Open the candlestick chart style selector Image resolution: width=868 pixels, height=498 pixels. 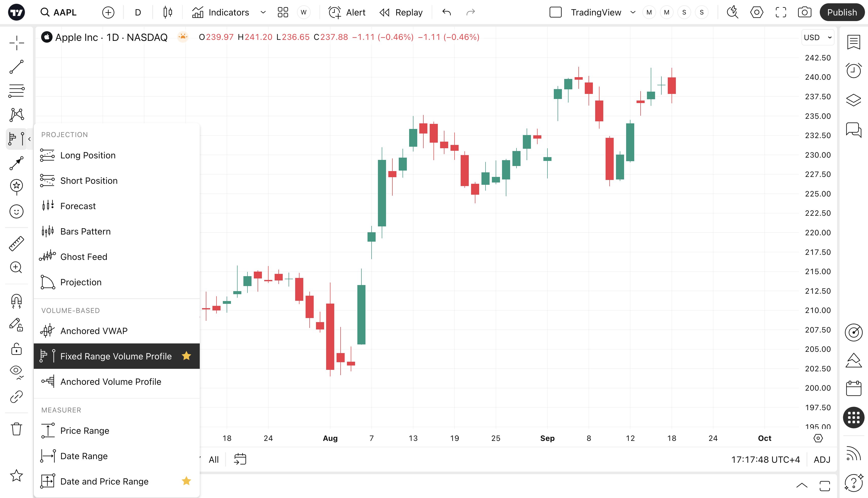(x=168, y=13)
